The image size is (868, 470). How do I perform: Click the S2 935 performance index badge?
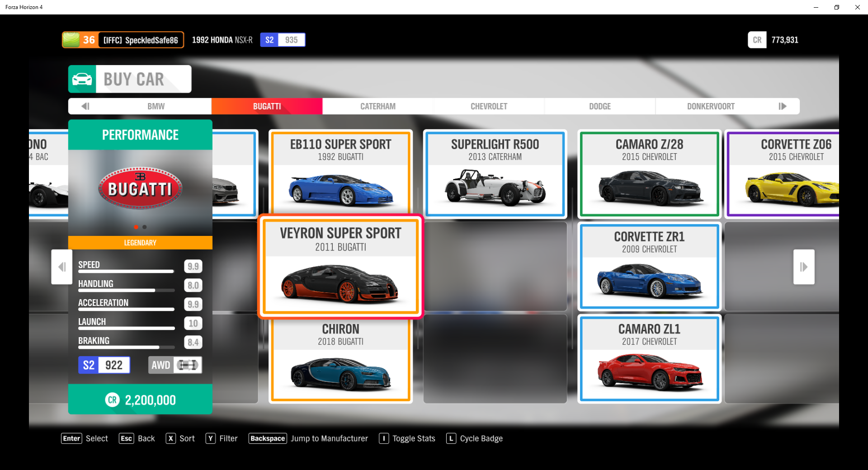[283, 40]
